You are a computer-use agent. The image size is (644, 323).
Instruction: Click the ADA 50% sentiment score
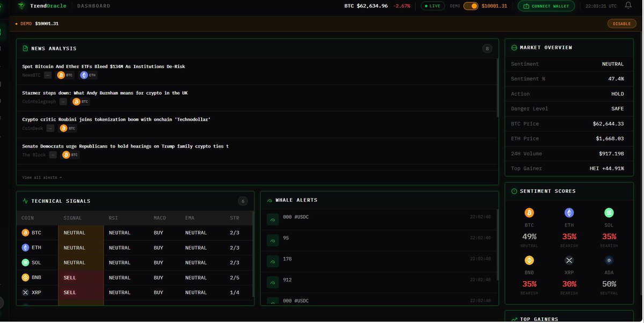click(x=609, y=284)
